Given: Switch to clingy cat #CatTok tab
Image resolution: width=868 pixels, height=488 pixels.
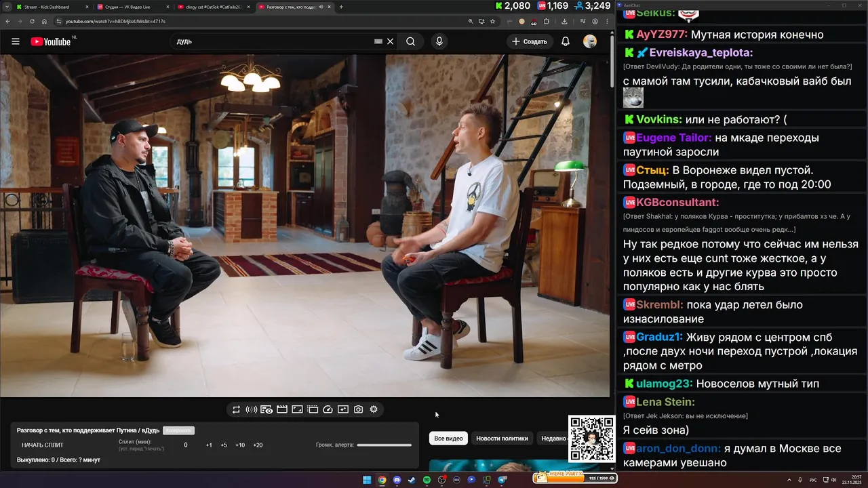Looking at the screenshot, I should (x=213, y=7).
